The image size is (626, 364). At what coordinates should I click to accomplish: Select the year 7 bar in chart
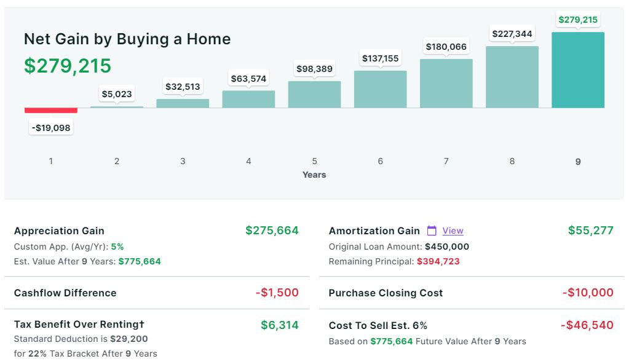(x=446, y=84)
